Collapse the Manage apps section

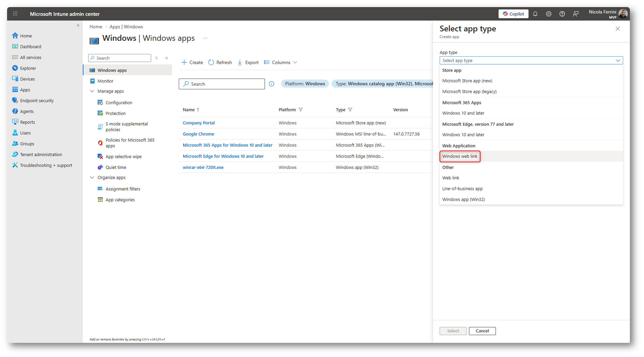92,91
